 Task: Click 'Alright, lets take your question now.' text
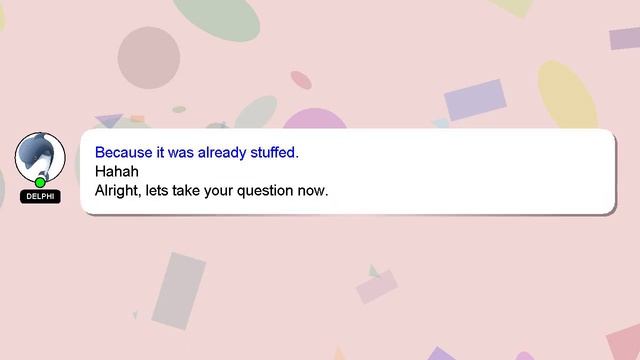211,191
